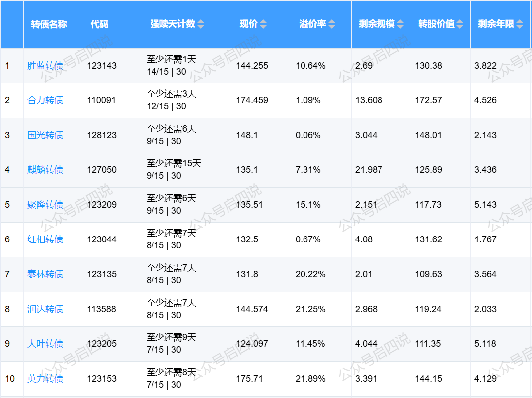Open the 大叶转债 bond page link

coord(45,344)
